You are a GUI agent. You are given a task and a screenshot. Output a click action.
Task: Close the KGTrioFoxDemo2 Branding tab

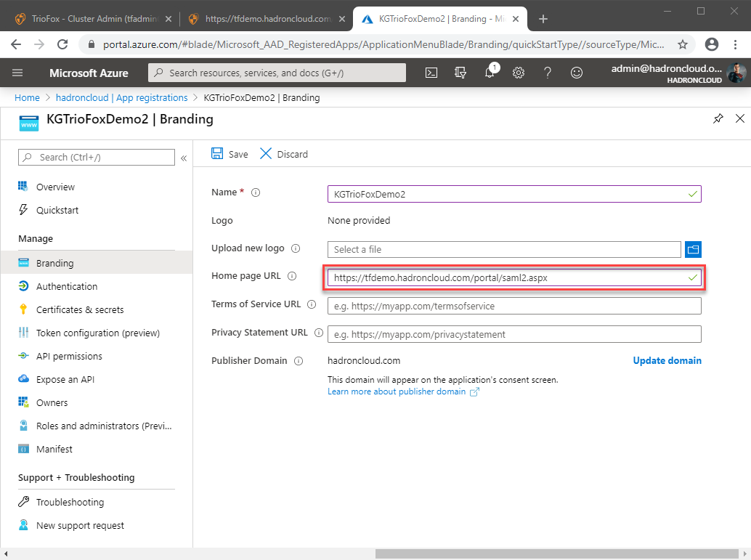pos(516,19)
